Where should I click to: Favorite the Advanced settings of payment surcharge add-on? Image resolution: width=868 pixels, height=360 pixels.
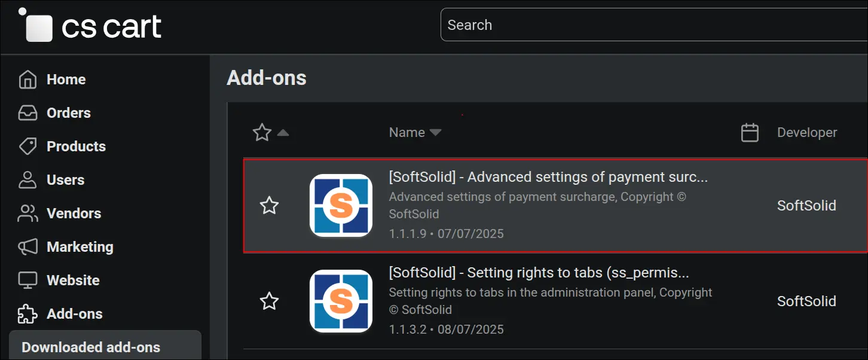(269, 206)
